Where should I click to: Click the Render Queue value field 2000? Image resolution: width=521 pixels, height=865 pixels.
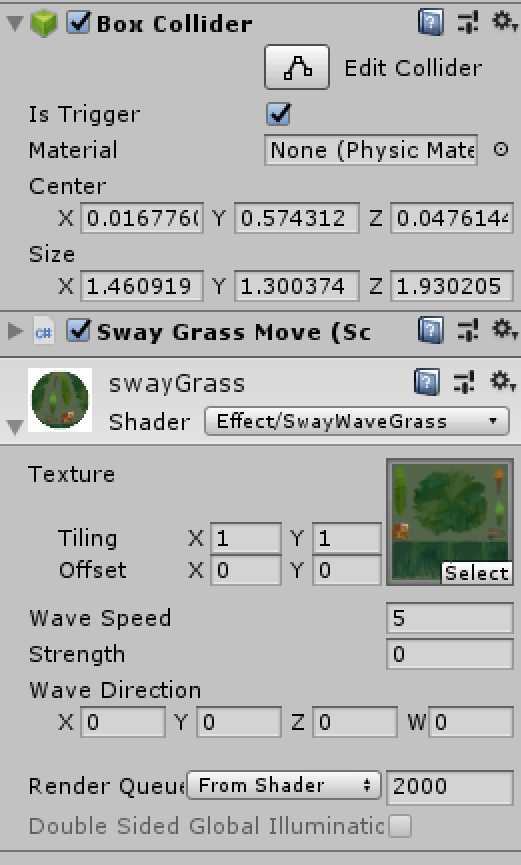coord(450,787)
